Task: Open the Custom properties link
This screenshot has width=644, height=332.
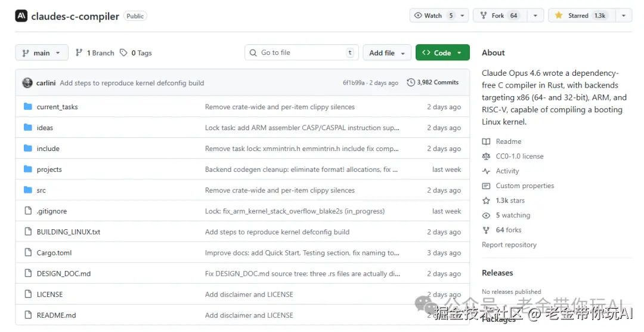Action: pyautogui.click(x=525, y=186)
